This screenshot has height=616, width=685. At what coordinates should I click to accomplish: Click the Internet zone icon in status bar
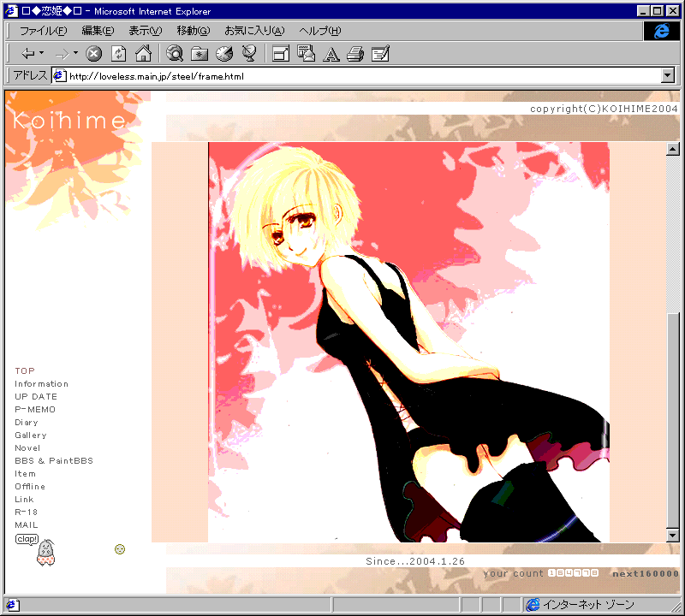533,605
